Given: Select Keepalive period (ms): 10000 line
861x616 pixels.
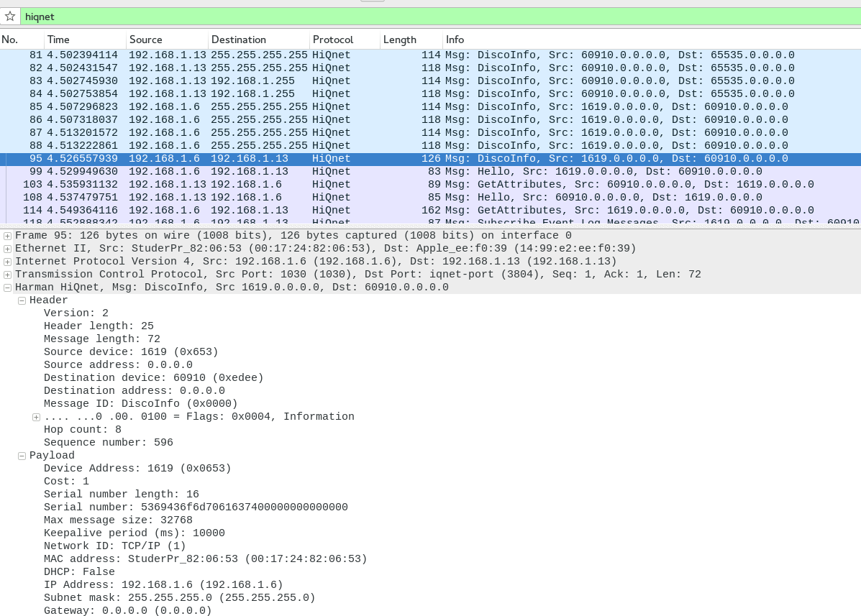Looking at the screenshot, I should pos(135,533).
